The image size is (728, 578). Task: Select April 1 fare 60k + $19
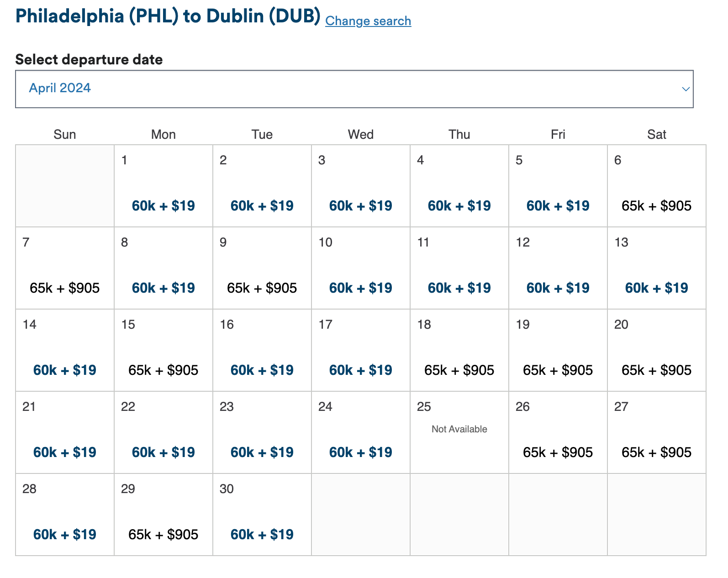click(x=163, y=206)
